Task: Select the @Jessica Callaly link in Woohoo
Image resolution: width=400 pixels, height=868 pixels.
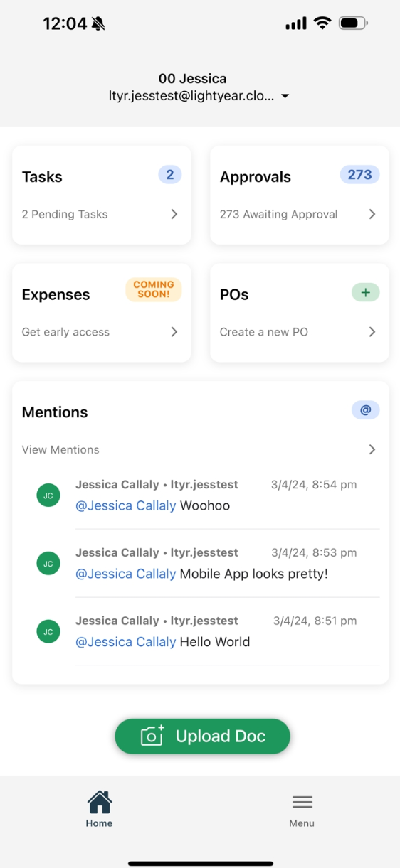Action: click(x=126, y=505)
